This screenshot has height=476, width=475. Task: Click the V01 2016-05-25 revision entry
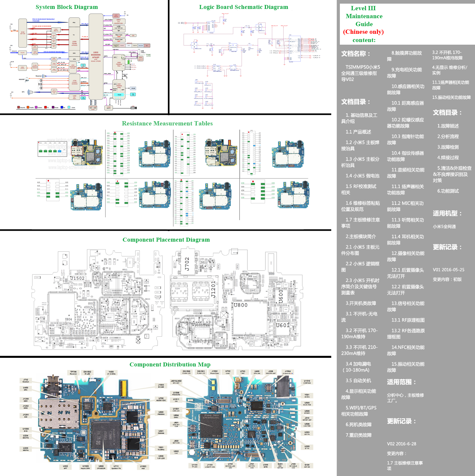pyautogui.click(x=449, y=270)
